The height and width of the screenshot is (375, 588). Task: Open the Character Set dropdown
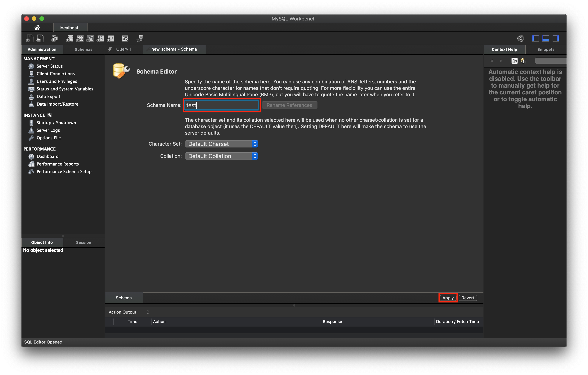pyautogui.click(x=221, y=144)
